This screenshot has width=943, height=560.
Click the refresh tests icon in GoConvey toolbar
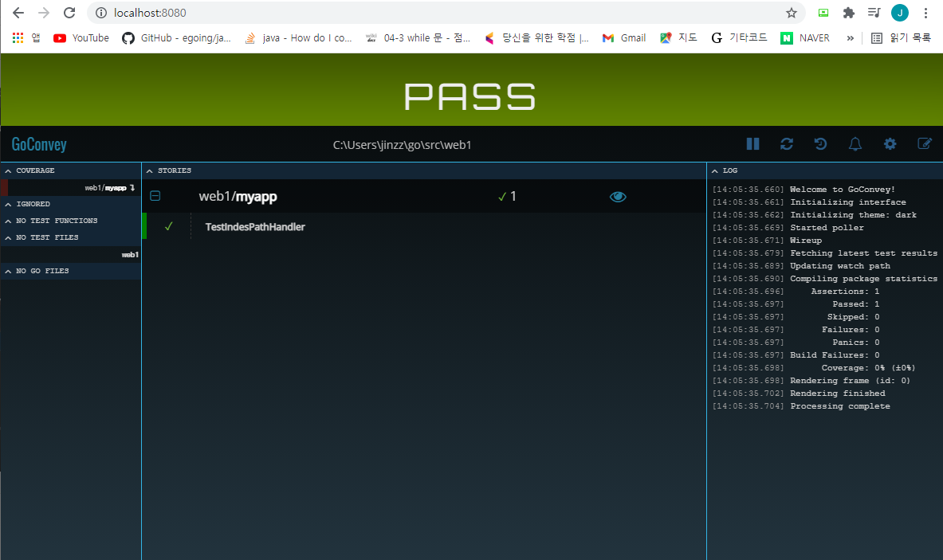click(x=787, y=144)
